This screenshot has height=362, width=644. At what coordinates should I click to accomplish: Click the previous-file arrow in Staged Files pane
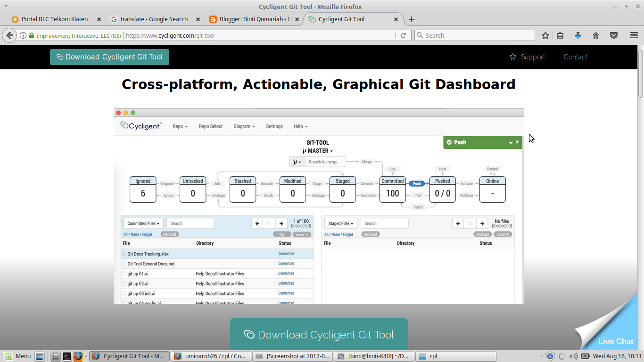coord(458,223)
